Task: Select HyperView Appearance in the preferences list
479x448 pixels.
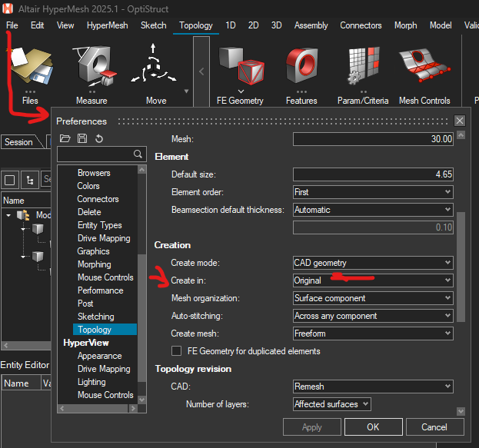Action: pyautogui.click(x=100, y=356)
